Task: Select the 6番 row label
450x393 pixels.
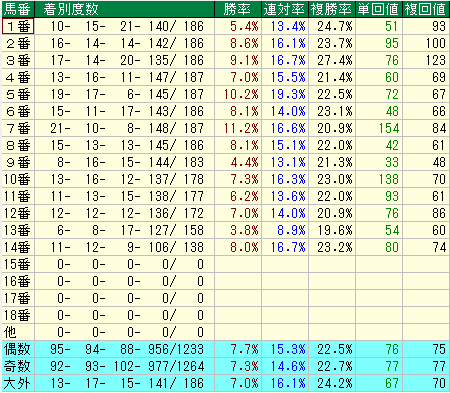Action: click(x=18, y=111)
